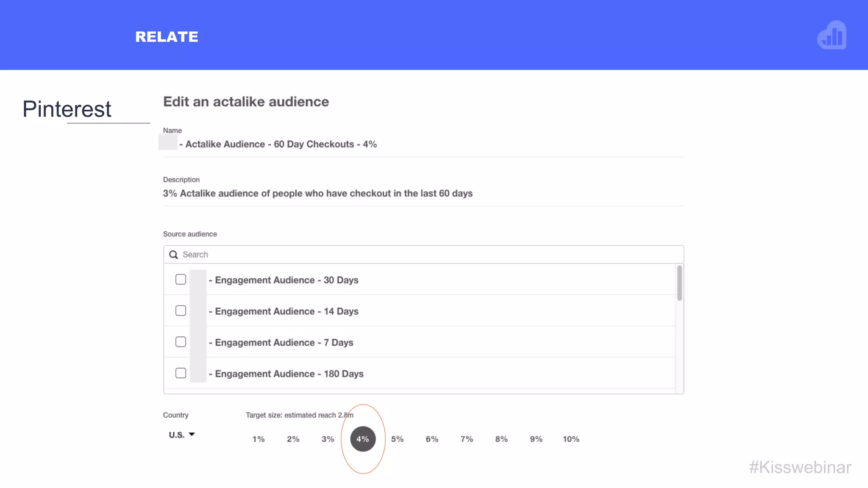Select 2% target size

coord(293,439)
